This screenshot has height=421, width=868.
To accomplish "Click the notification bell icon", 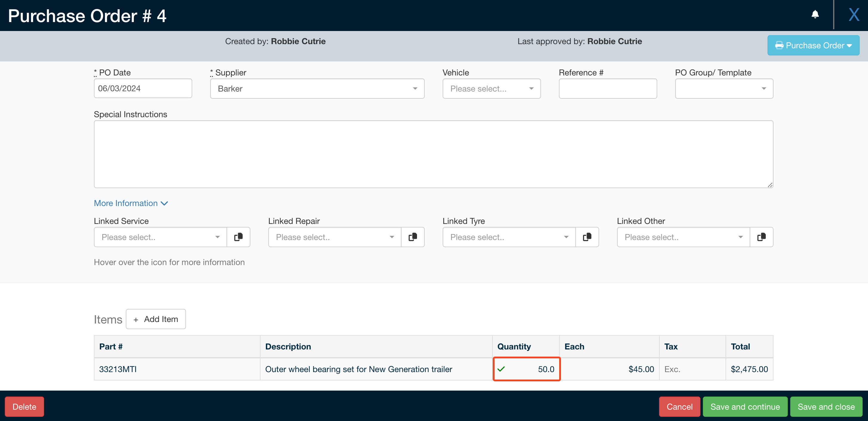I will pos(815,15).
